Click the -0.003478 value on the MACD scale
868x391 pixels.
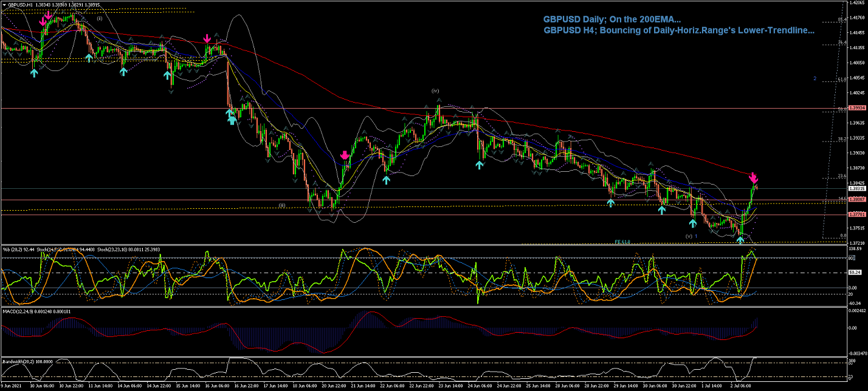click(x=858, y=353)
